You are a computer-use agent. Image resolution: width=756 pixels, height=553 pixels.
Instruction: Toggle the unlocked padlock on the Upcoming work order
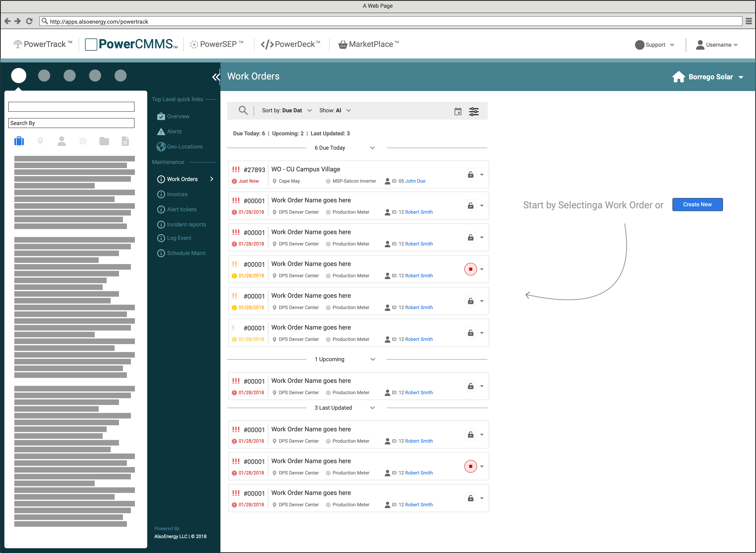470,386
